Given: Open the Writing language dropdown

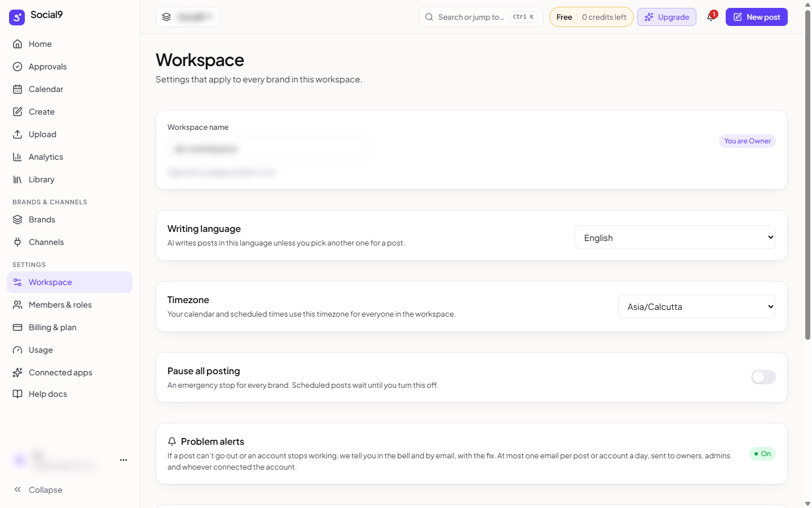Looking at the screenshot, I should coord(675,238).
